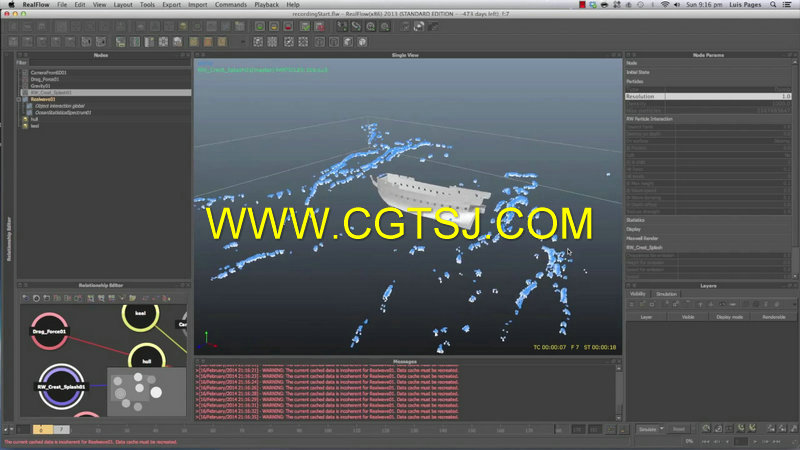Click the Reset button

pos(679,429)
